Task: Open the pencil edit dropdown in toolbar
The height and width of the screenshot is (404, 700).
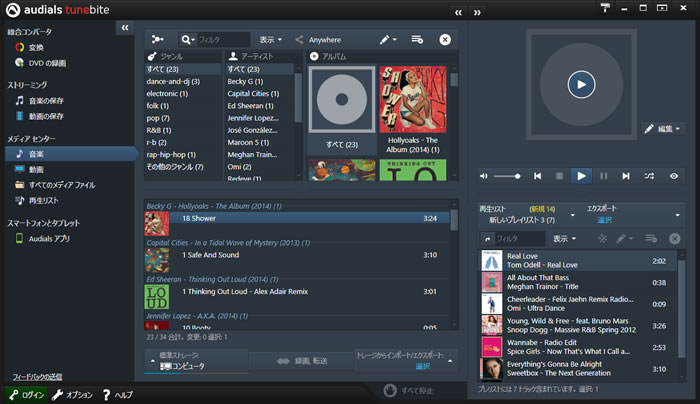Action: pyautogui.click(x=388, y=40)
